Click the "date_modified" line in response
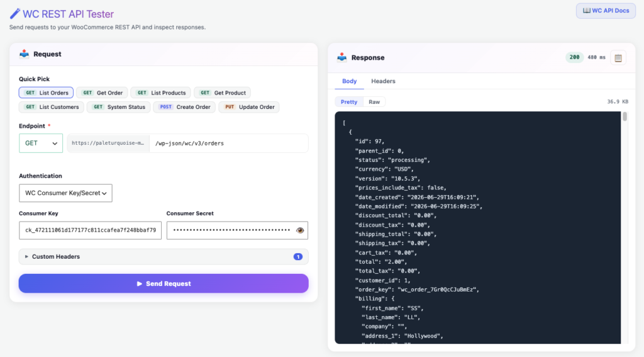Viewport: 644px width, 357px height. tap(419, 207)
